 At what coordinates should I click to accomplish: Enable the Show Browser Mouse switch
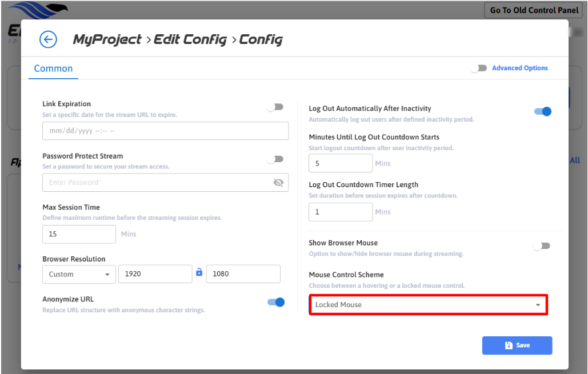pyautogui.click(x=541, y=246)
